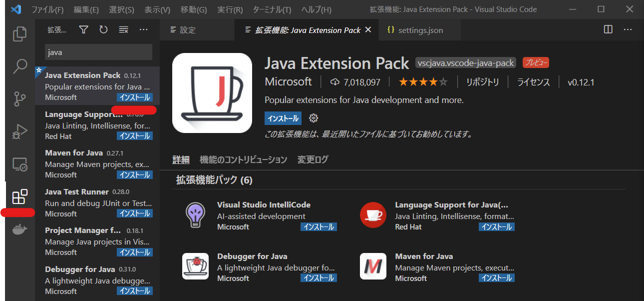Open the リポジトリ link
Viewport: 644px width, 301px height.
[x=482, y=81]
